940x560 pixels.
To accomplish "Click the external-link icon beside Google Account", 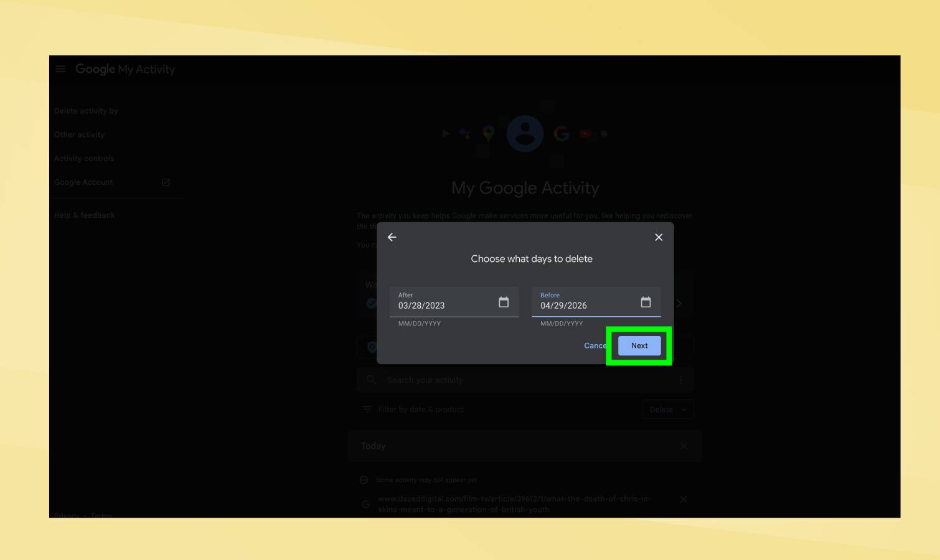I will click(166, 182).
